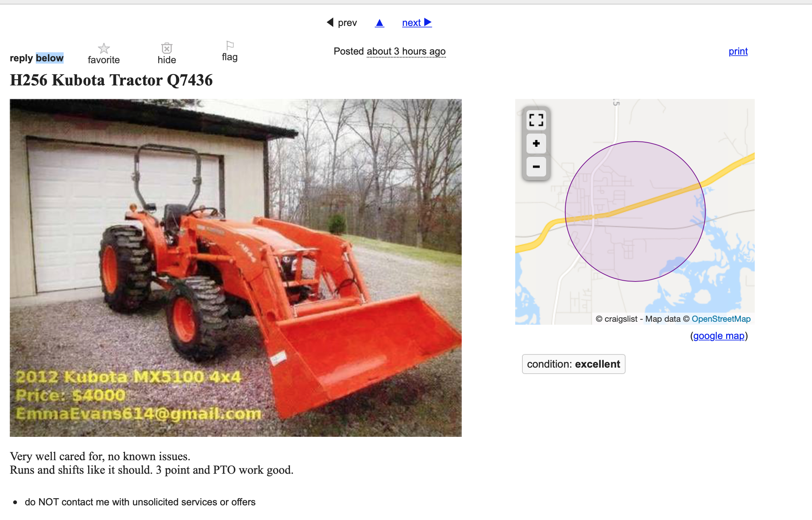812x520 pixels.
Task: Go back up to listings with triangle icon
Action: click(x=379, y=23)
